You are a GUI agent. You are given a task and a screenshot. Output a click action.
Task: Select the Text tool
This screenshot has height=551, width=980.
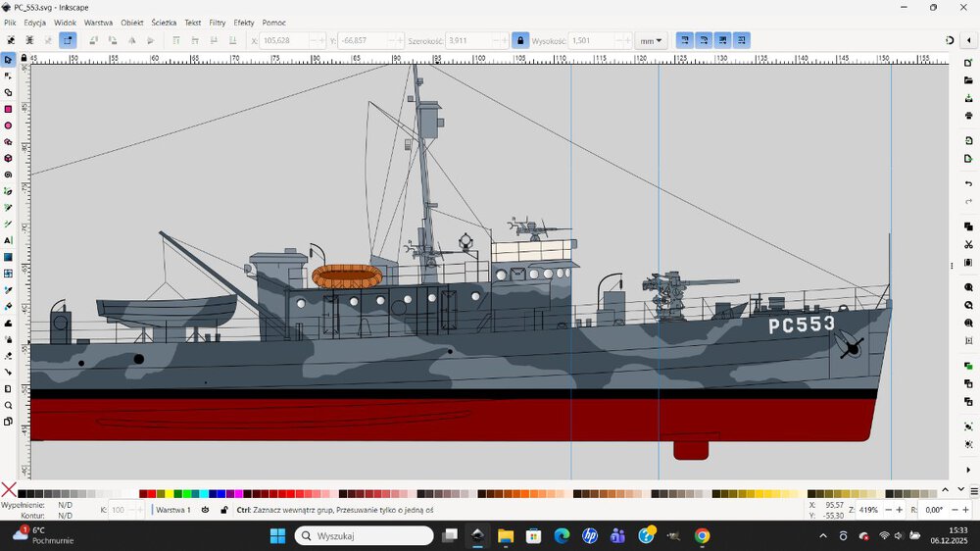[x=8, y=240]
